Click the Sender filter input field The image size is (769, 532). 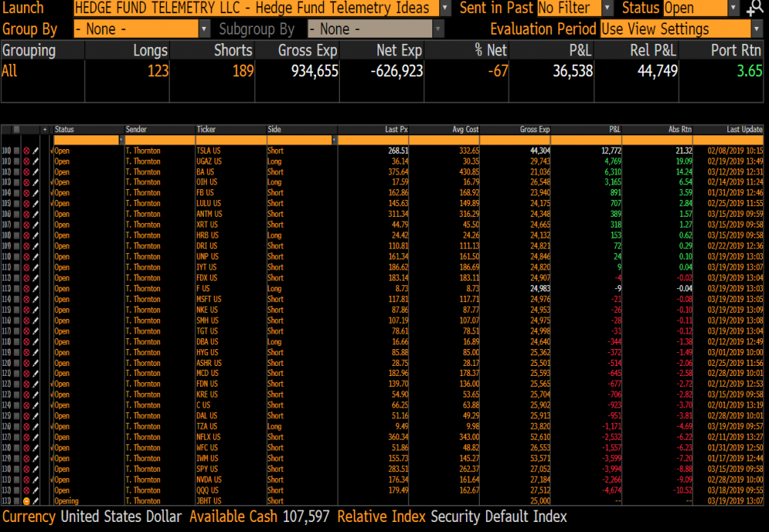[x=159, y=140]
